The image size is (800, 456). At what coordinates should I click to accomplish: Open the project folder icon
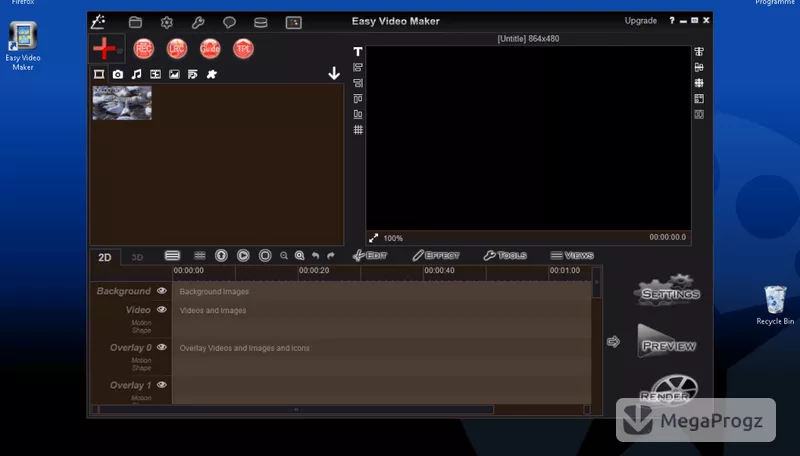coord(135,22)
